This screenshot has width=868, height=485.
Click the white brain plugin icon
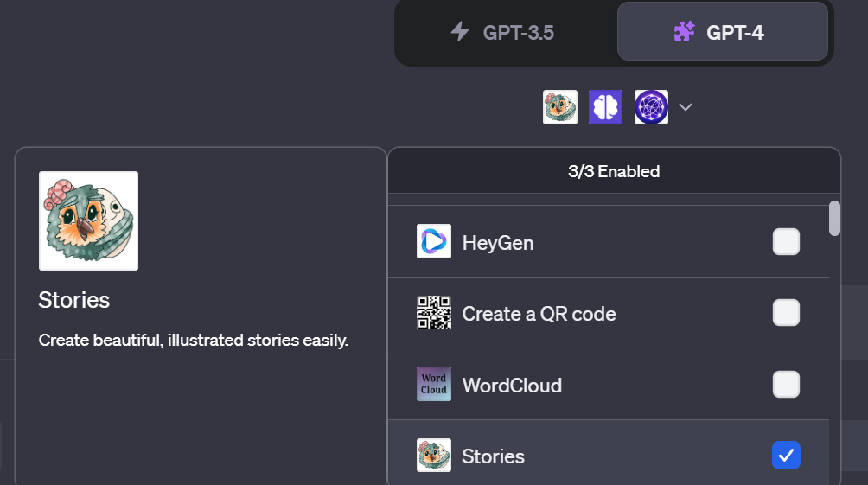pyautogui.click(x=605, y=107)
